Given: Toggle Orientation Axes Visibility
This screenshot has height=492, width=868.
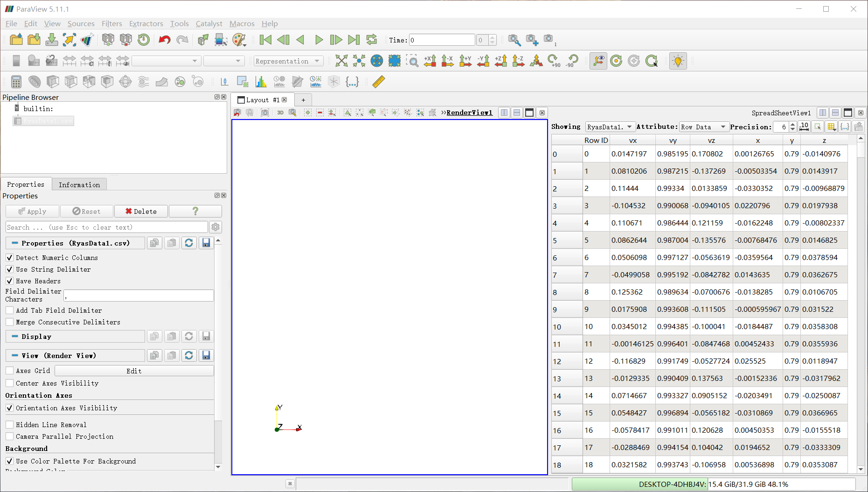Looking at the screenshot, I should 9,408.
